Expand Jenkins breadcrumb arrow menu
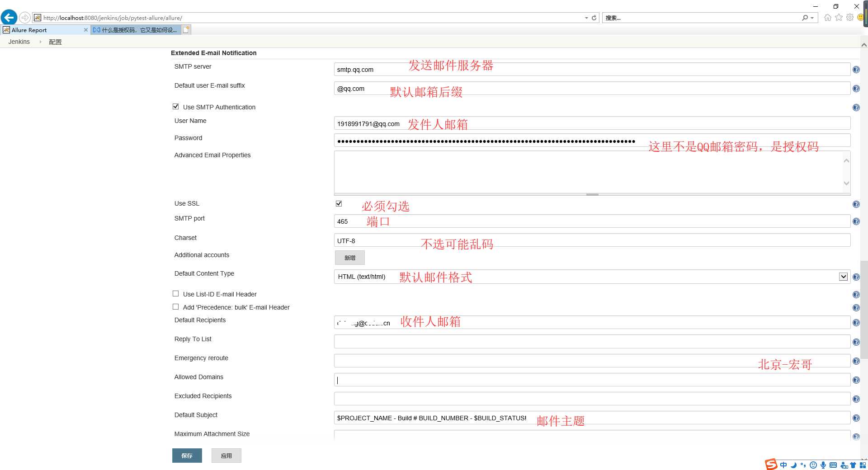The height and width of the screenshot is (470, 868). [x=40, y=42]
